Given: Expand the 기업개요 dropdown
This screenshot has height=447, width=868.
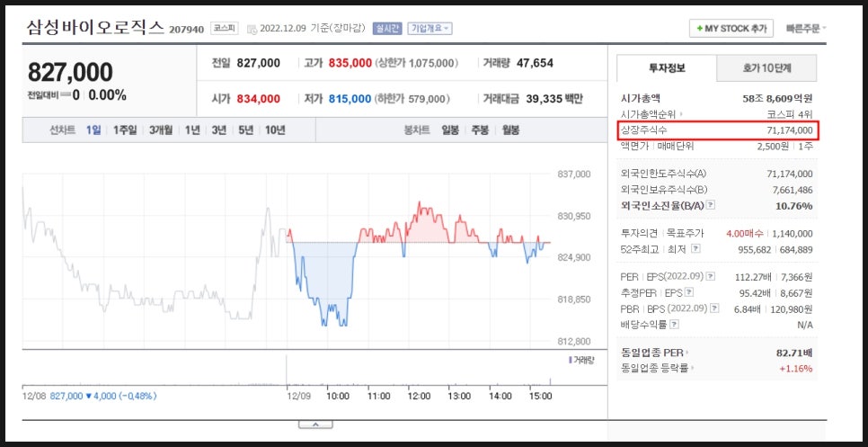Looking at the screenshot, I should (430, 28).
